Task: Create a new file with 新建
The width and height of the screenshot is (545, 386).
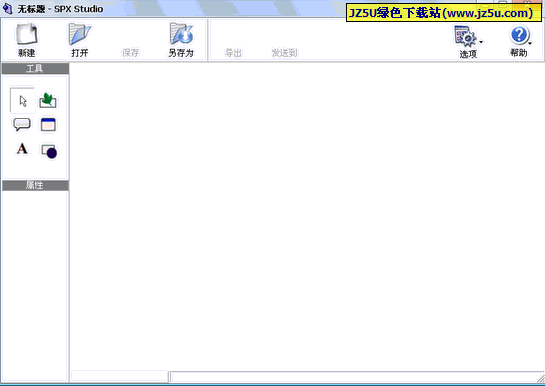Action: coord(27,40)
